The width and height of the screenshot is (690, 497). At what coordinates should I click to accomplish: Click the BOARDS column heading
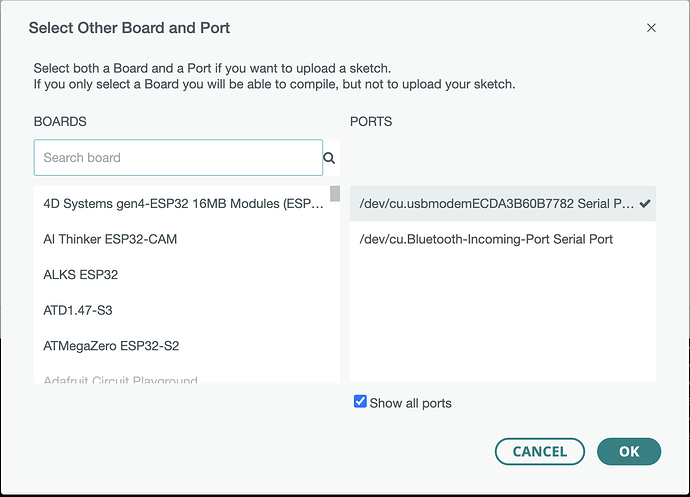tap(60, 122)
